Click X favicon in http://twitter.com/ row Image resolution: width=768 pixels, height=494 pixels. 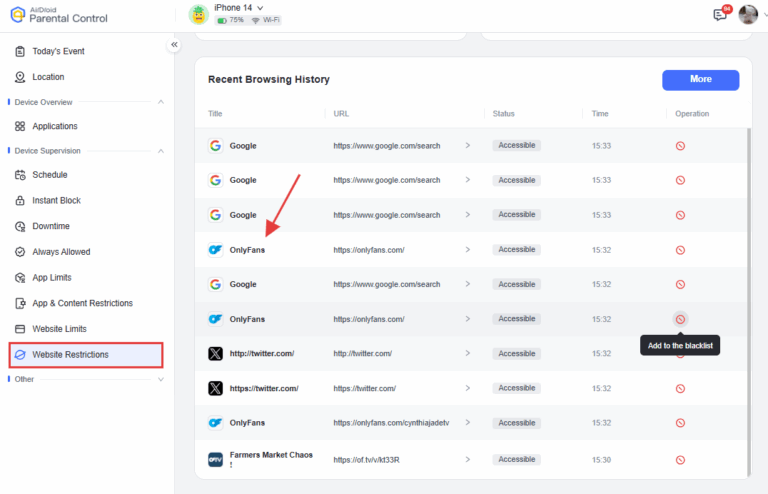point(216,353)
